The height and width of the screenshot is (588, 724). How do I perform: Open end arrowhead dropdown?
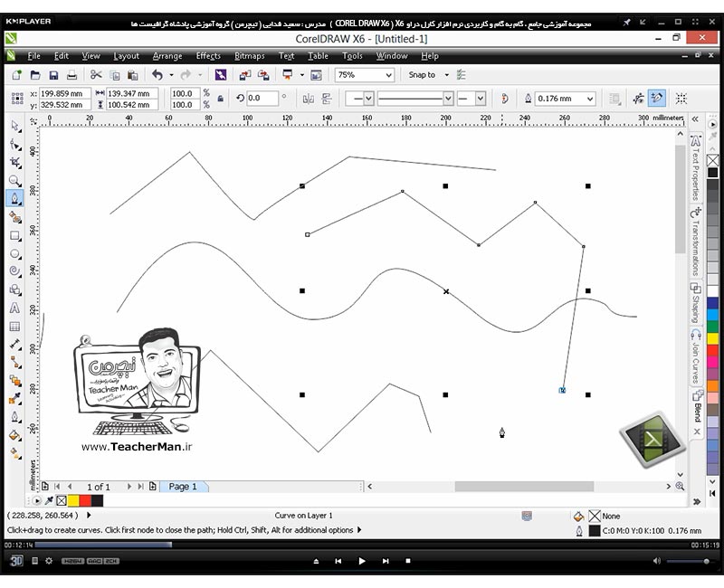(481, 99)
